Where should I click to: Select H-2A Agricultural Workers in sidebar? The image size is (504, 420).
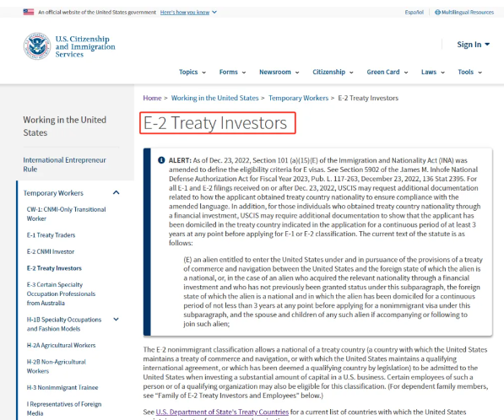pyautogui.click(x=61, y=345)
